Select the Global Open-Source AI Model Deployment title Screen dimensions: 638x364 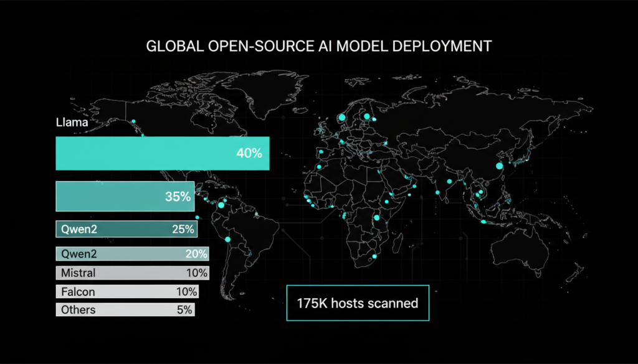tap(318, 46)
